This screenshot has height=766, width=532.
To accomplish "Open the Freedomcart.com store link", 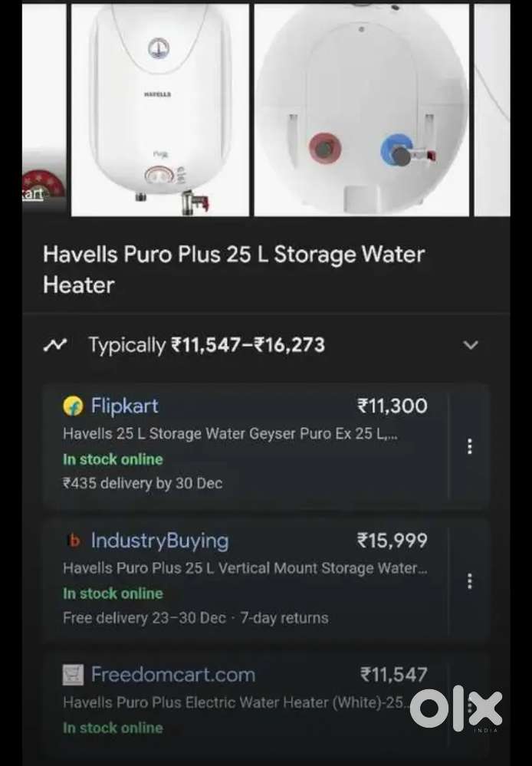I will pyautogui.click(x=172, y=675).
